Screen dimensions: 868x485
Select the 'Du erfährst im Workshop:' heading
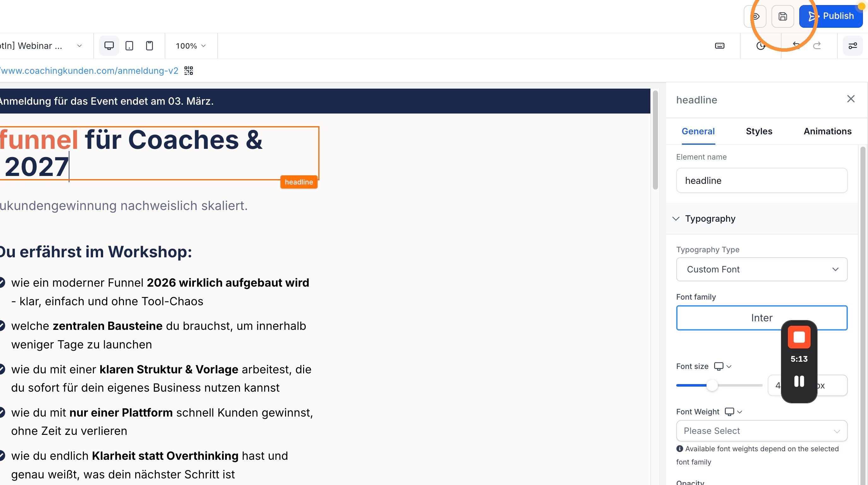[x=96, y=252]
